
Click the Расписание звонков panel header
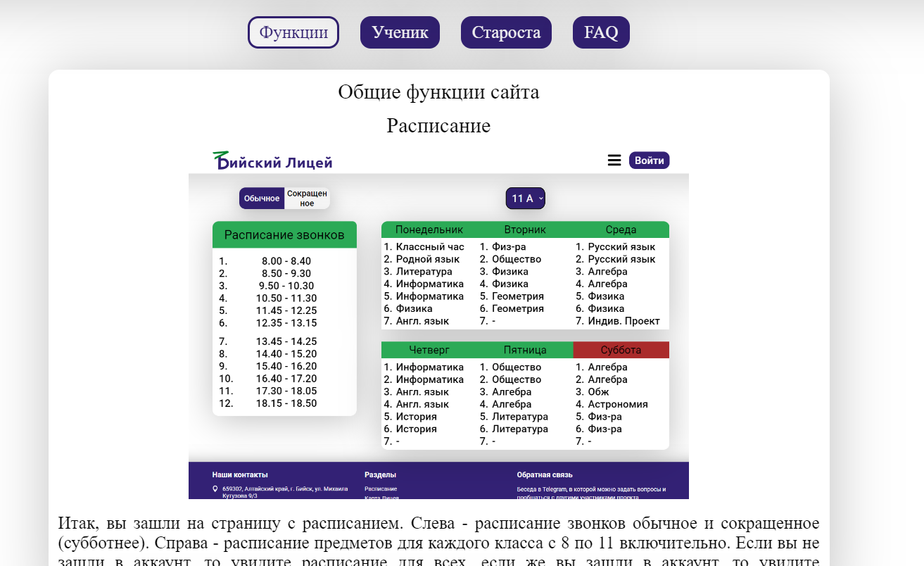click(x=284, y=234)
